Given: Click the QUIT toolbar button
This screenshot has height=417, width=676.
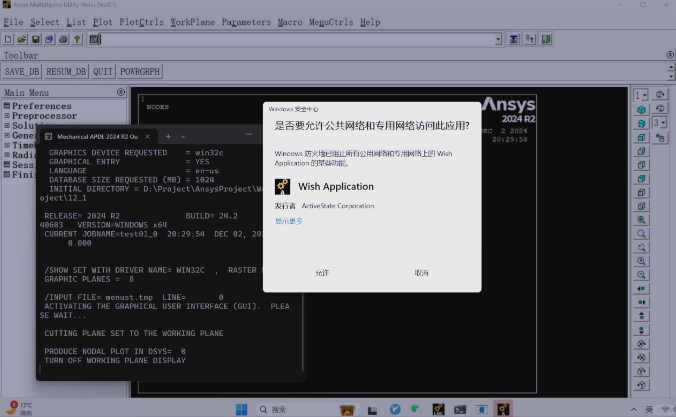Looking at the screenshot, I should point(103,72).
